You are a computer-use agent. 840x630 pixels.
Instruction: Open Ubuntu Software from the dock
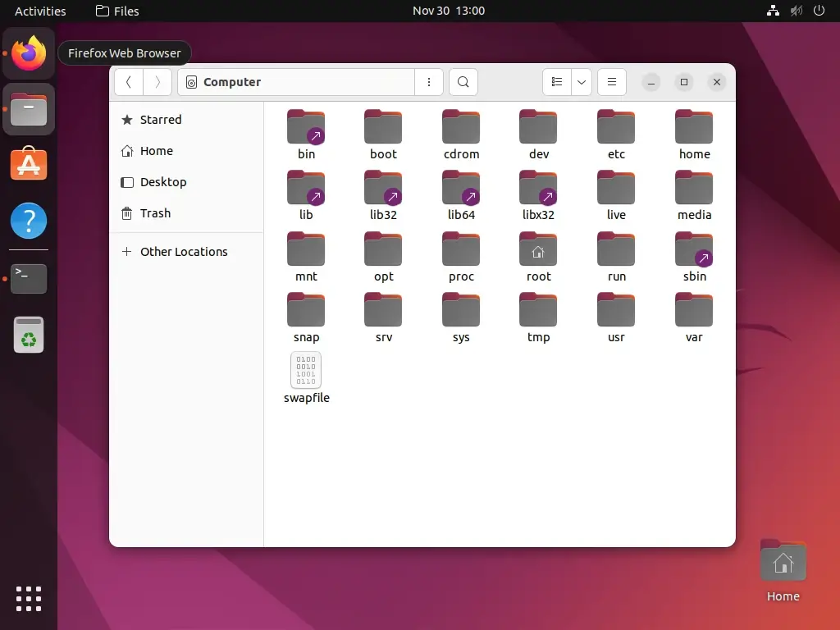pos(29,164)
